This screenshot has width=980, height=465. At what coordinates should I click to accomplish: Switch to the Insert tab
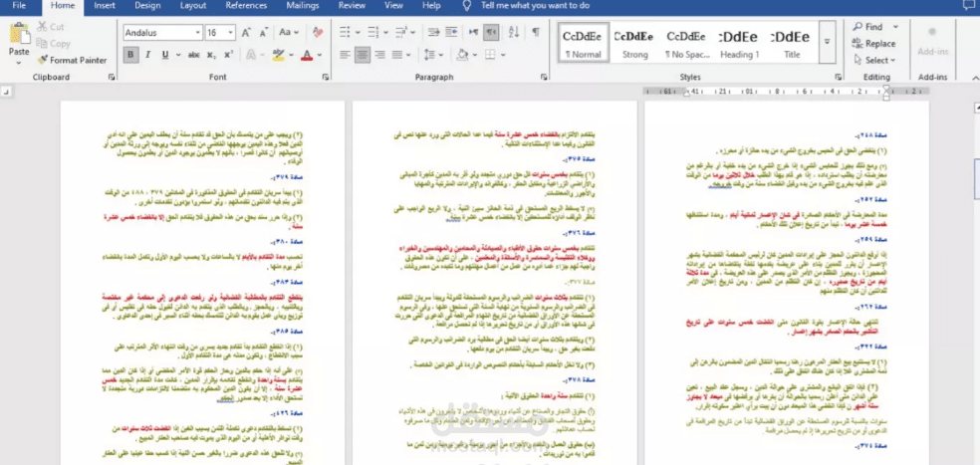(x=104, y=6)
